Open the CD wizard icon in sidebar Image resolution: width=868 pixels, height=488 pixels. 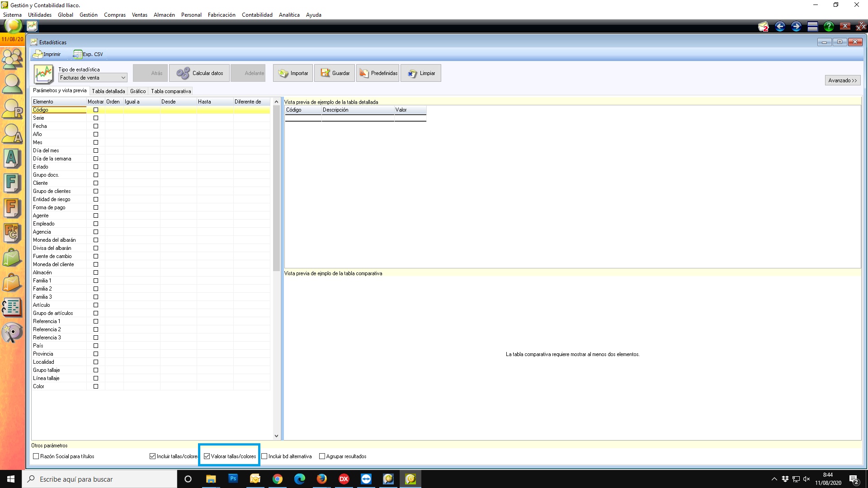click(x=12, y=333)
